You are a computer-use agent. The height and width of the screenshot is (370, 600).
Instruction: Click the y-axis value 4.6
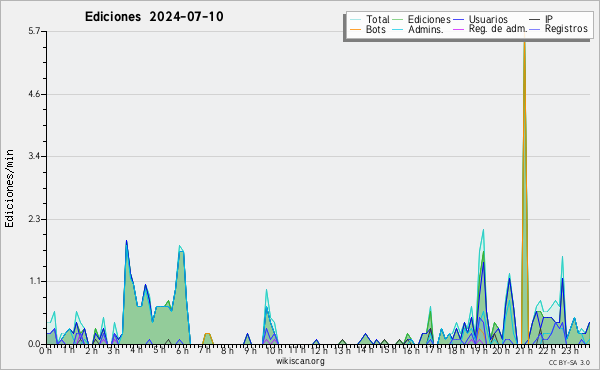point(34,94)
